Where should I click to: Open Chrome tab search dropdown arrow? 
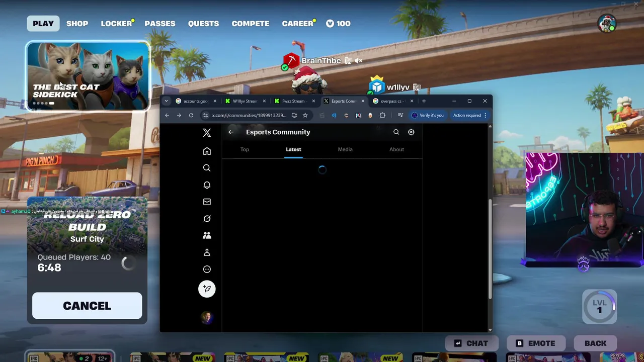tap(166, 101)
